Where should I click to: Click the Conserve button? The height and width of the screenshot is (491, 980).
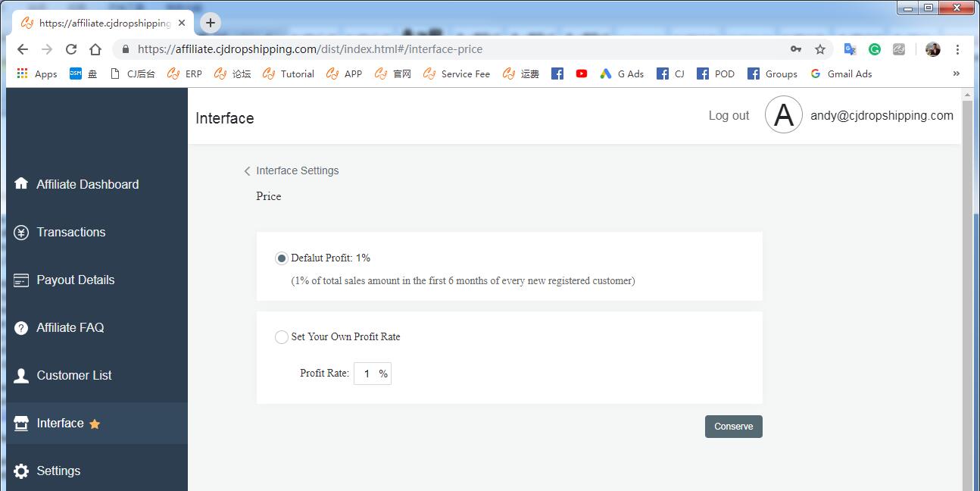[733, 427]
